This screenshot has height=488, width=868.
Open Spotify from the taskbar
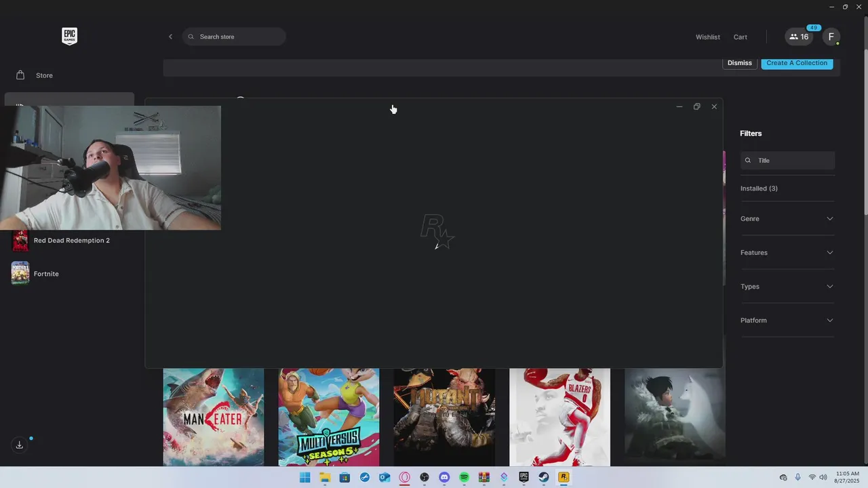(x=464, y=477)
